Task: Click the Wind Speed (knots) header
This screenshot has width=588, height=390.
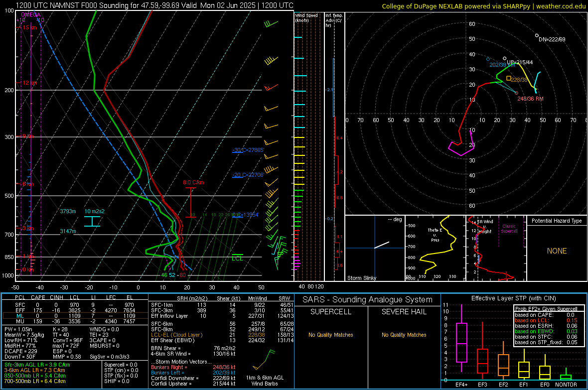Action: pyautogui.click(x=306, y=17)
